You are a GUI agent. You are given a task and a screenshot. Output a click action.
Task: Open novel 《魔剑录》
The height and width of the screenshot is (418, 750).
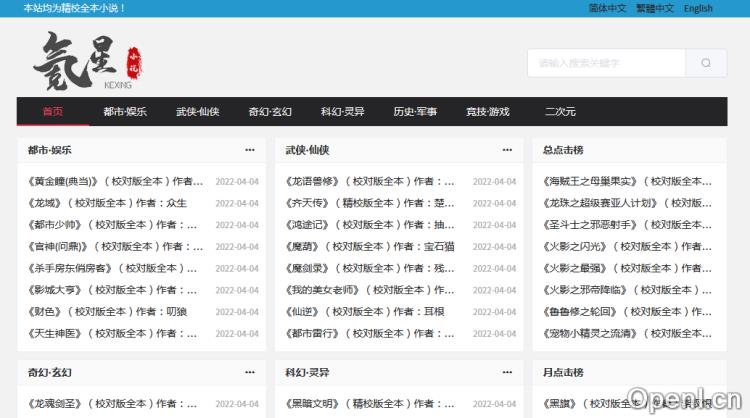click(370, 268)
